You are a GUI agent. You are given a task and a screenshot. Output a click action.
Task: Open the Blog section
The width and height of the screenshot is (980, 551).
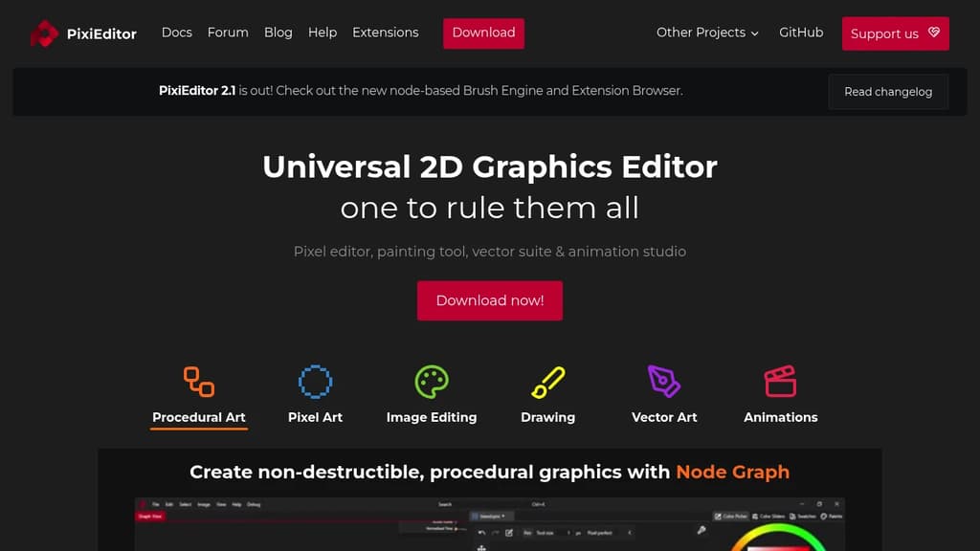(278, 33)
